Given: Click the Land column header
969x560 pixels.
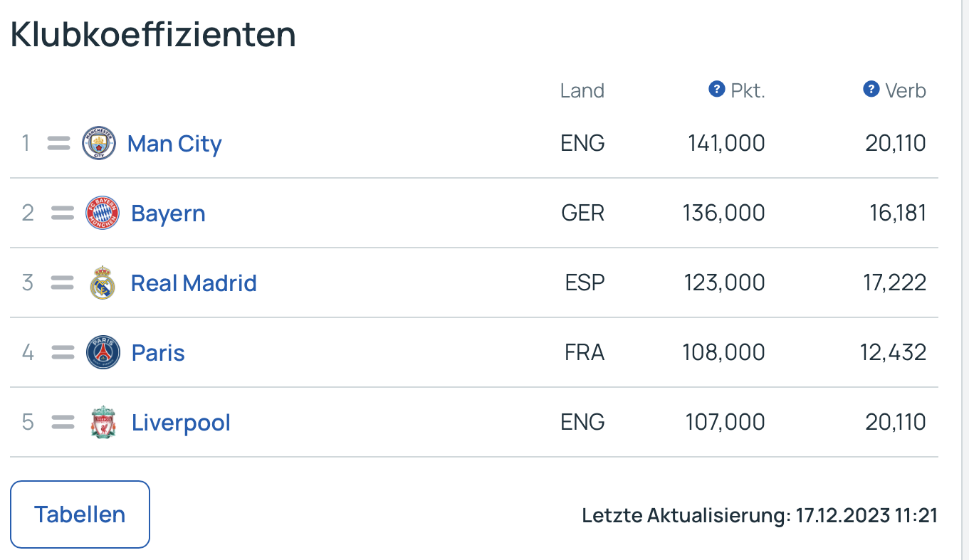Looking at the screenshot, I should click(582, 91).
